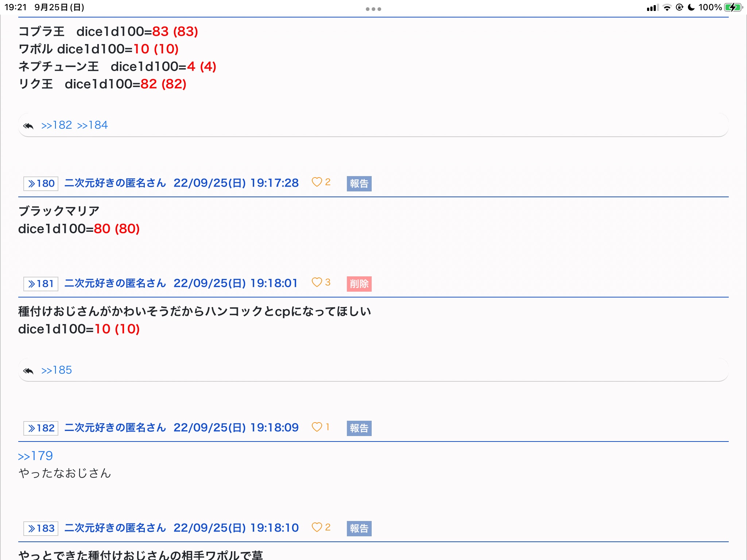This screenshot has height=560, width=747.
Task: Report post 180 with 報告 button
Action: coord(359,183)
